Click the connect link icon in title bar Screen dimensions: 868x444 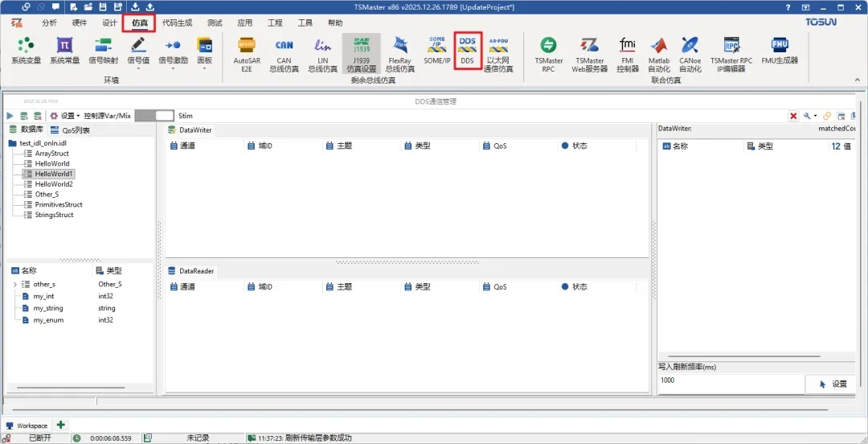tap(27, 6)
